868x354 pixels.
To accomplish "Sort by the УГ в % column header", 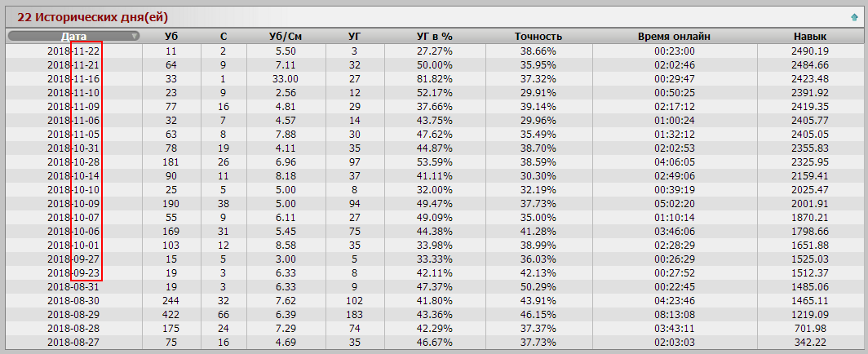I will pos(435,37).
